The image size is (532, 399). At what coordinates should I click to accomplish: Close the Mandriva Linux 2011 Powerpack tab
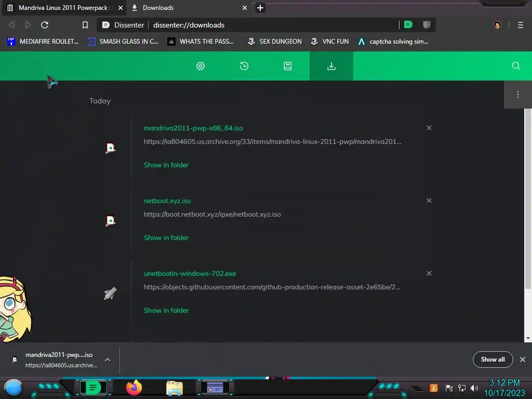[x=121, y=8]
